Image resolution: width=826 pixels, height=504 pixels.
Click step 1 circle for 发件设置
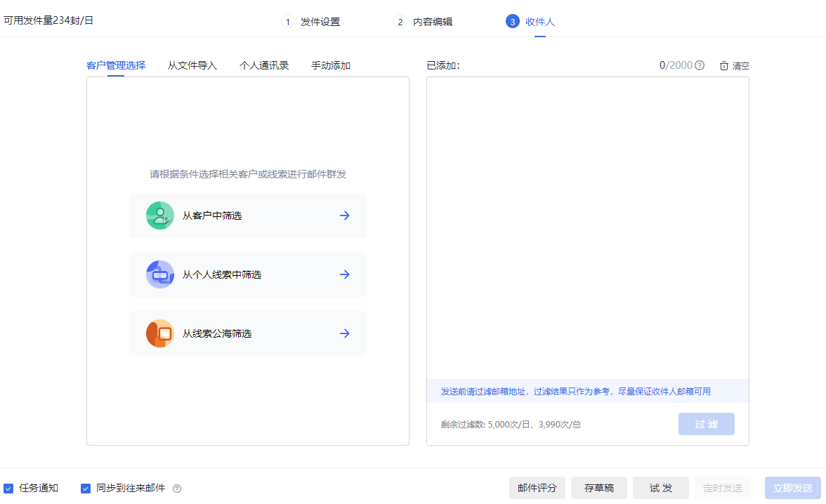(288, 22)
